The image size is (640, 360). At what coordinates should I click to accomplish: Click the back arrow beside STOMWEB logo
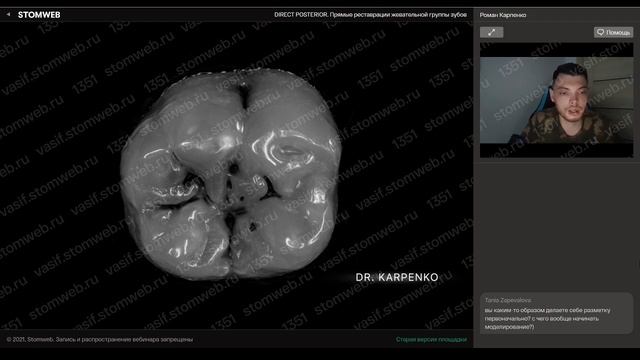8,14
